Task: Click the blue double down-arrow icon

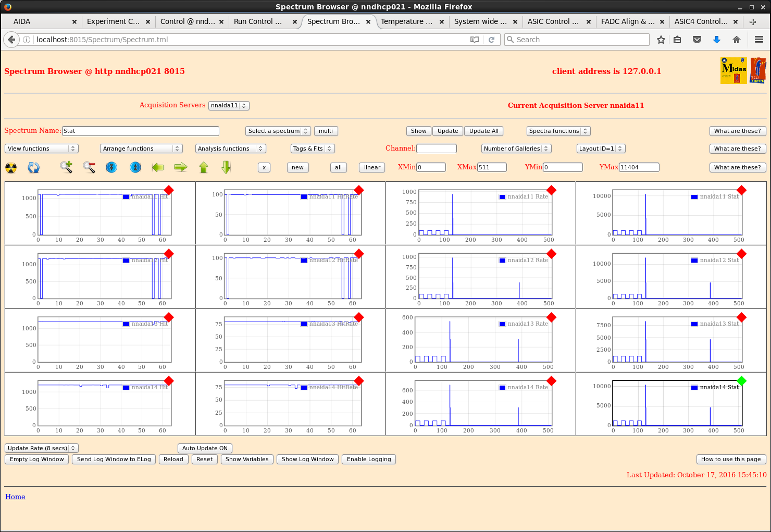Action: [x=111, y=167]
